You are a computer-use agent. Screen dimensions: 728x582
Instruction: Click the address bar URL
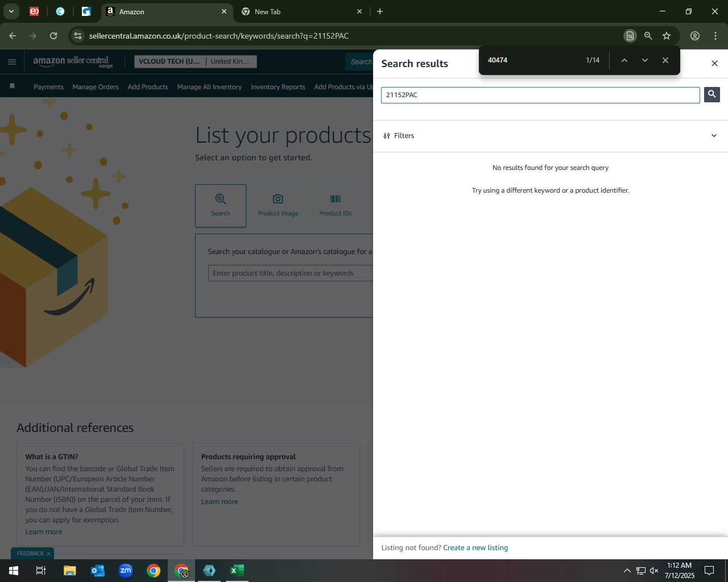point(219,36)
